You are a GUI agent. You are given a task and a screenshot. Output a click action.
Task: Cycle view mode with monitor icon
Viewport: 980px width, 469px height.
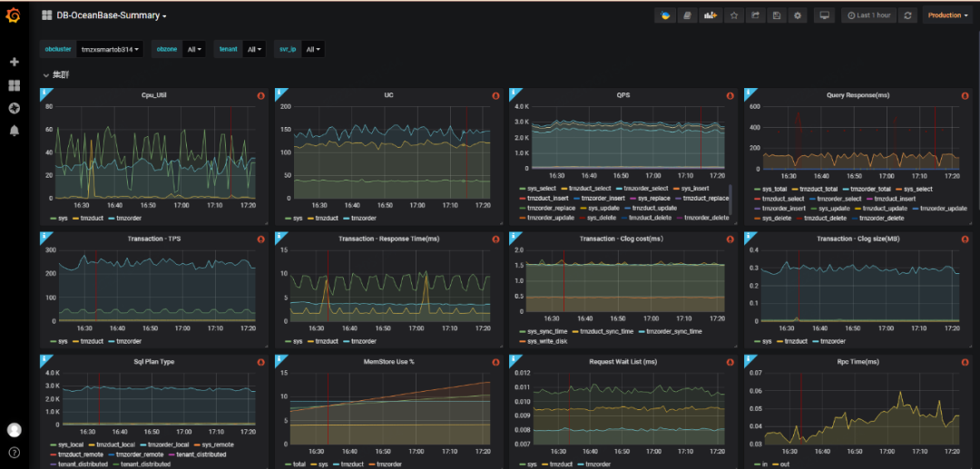click(824, 15)
